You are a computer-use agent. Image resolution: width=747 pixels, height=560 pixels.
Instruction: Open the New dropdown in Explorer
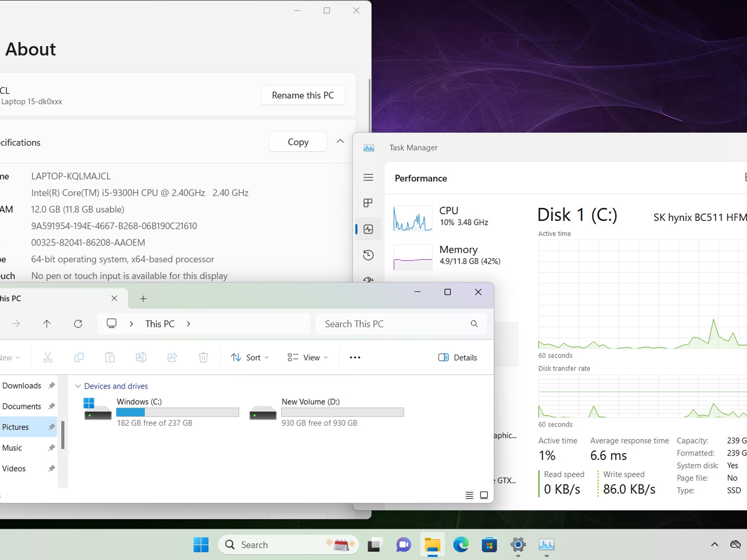point(10,357)
